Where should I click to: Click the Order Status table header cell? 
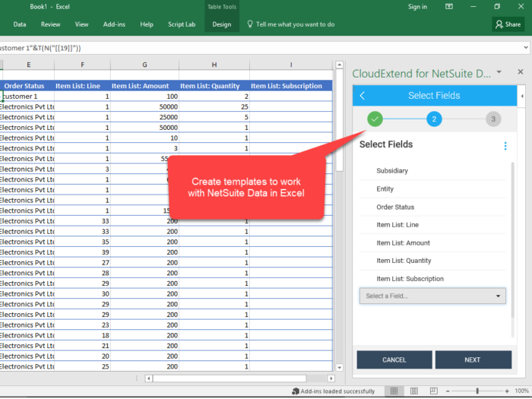27,86
